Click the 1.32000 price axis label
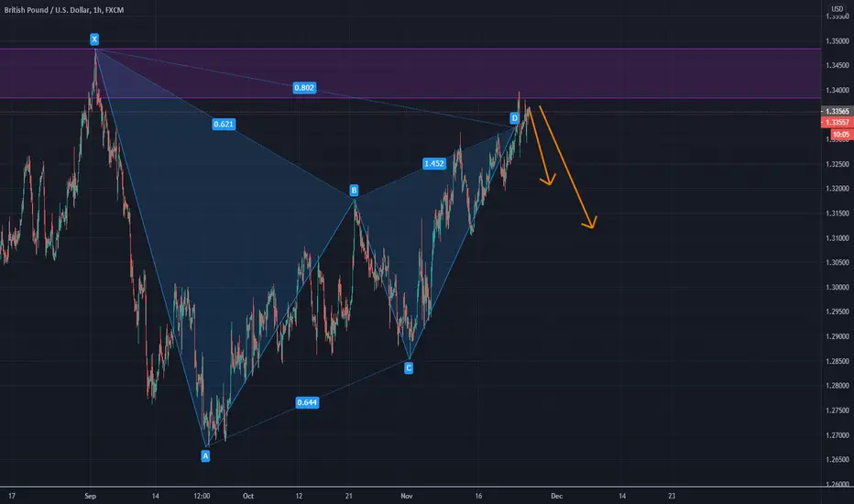 [838, 189]
